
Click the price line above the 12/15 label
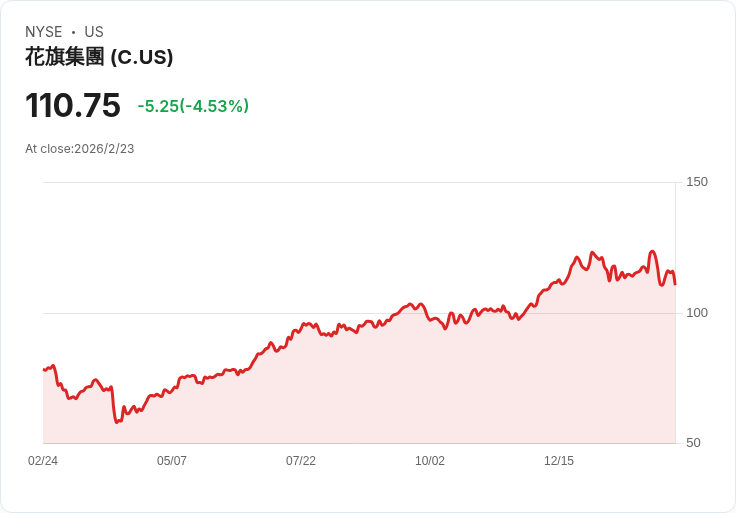[559, 281]
